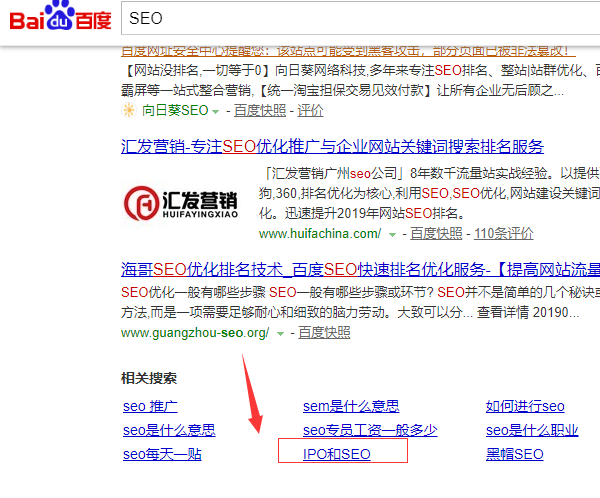Screen dimensions: 600x498
Task: View the 110条评价 link
Action: 504,233
